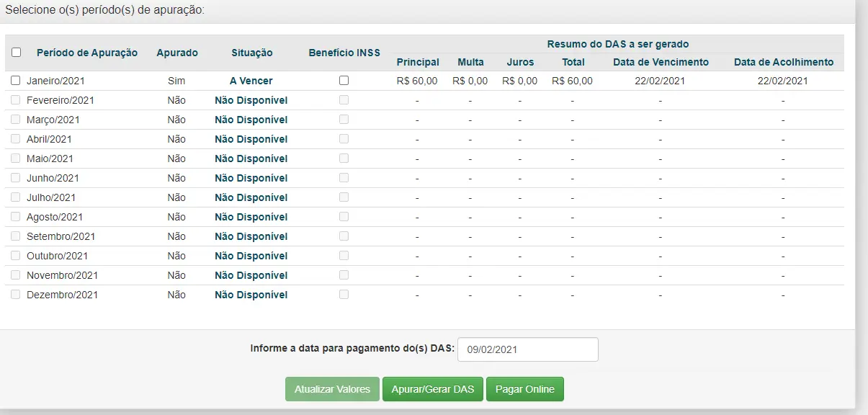Enable Benefício INSS for Janeiro/2021

[x=344, y=81]
